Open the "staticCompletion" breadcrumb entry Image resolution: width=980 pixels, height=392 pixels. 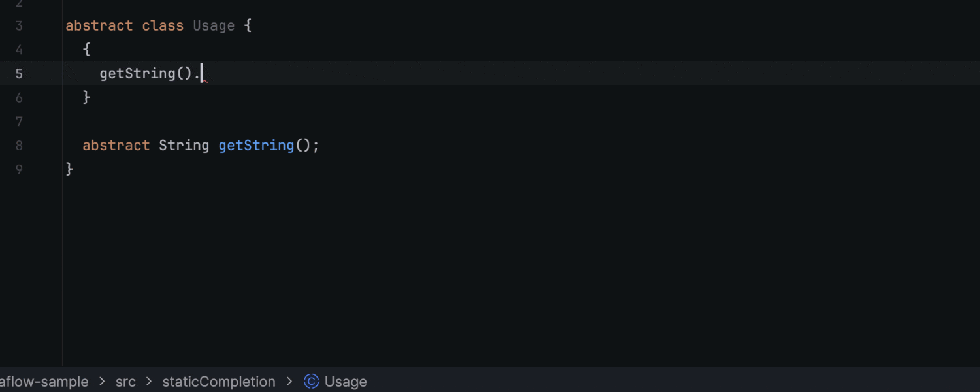[x=218, y=382]
